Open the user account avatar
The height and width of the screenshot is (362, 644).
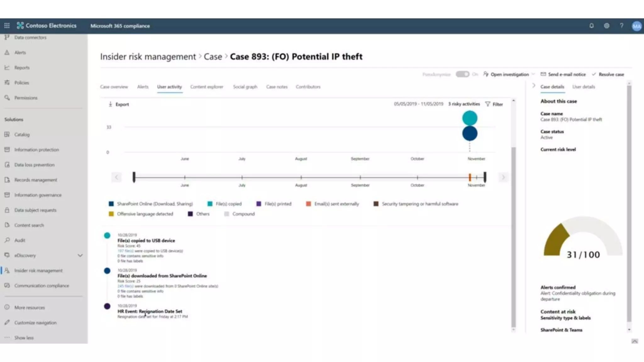pos(636,26)
